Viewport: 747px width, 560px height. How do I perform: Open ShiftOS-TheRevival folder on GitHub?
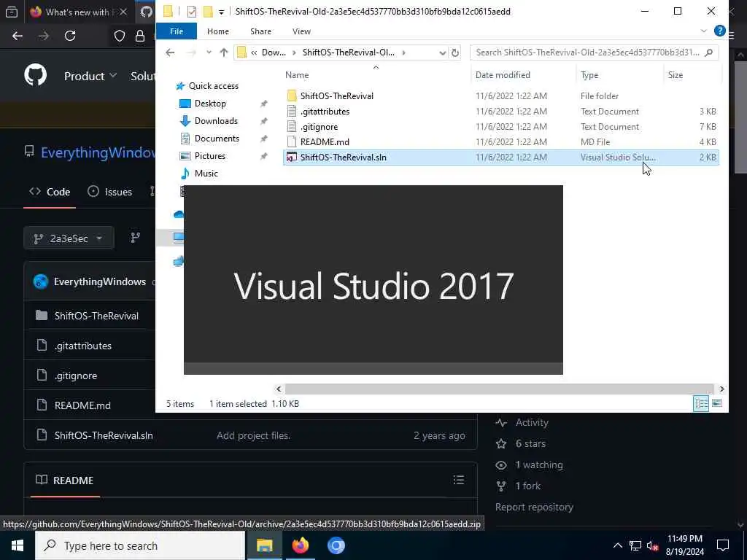[96, 316]
